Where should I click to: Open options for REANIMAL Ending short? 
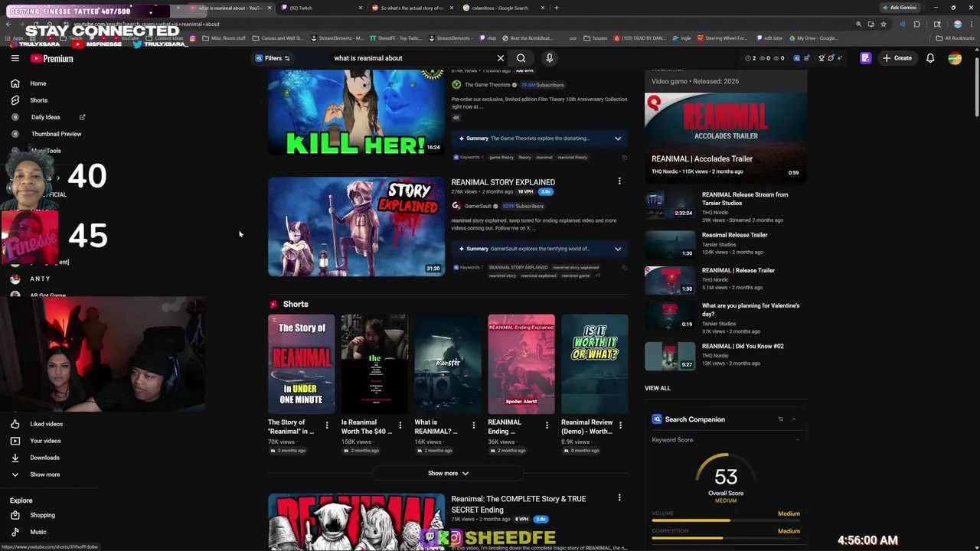(547, 425)
